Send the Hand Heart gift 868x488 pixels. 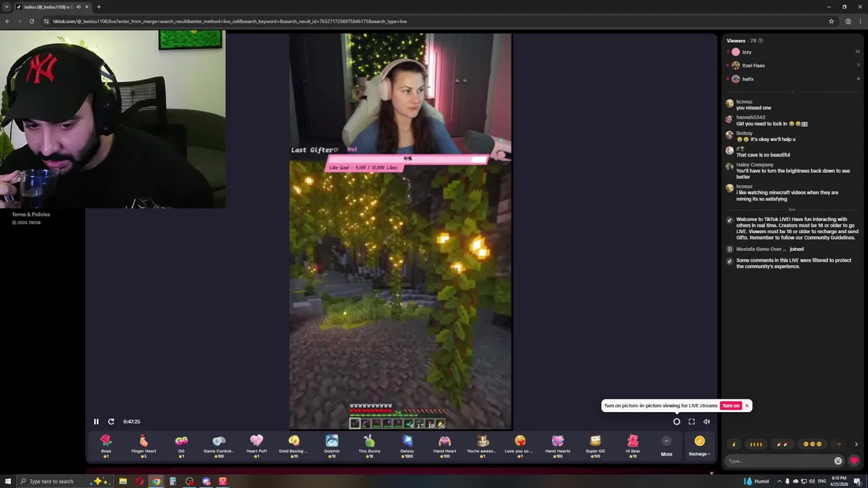(445, 446)
